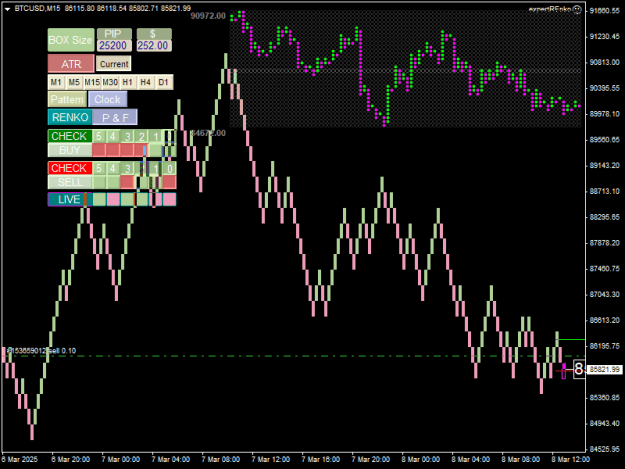This screenshot has width=625, height=469.
Task: Click the green CHECK button above BUY
Action: [x=69, y=136]
